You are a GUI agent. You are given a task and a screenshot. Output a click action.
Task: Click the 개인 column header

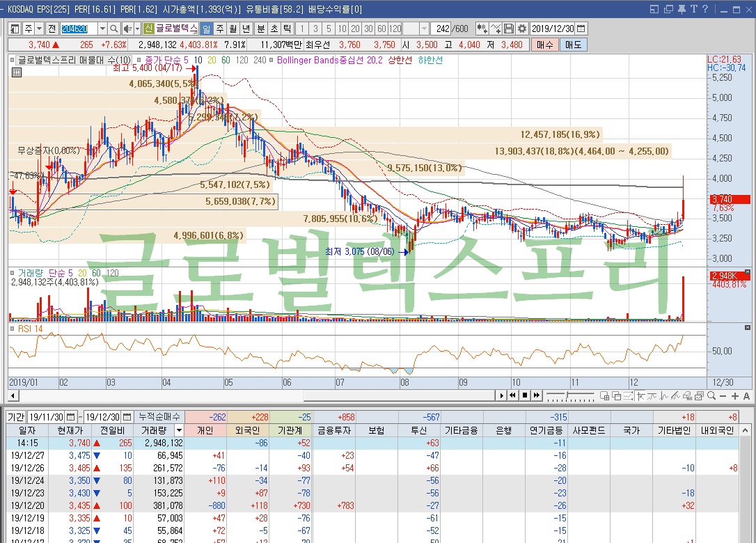205,430
